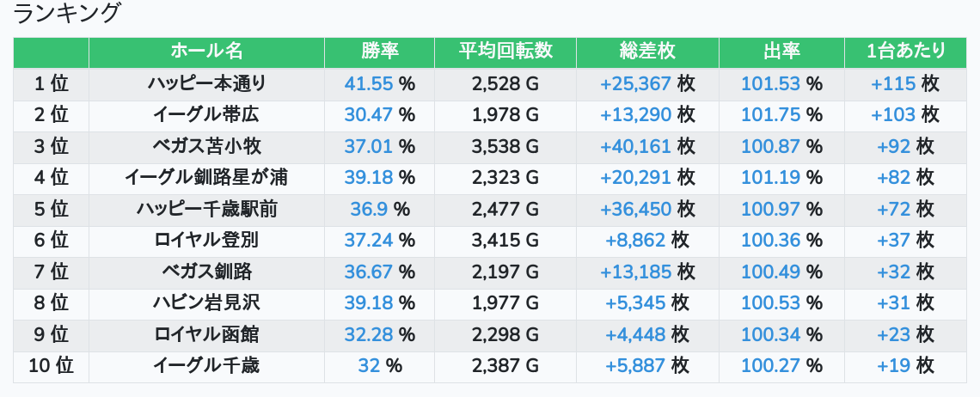Select the 総差枚 column header
The image size is (980, 397).
(647, 52)
